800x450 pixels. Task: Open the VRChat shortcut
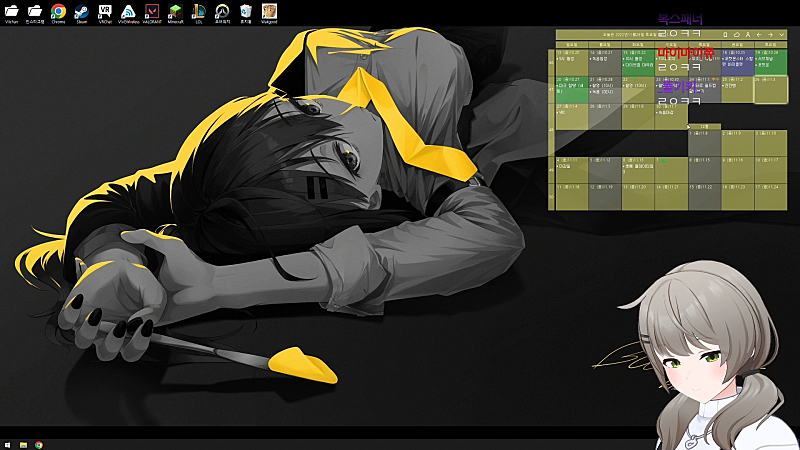104,12
